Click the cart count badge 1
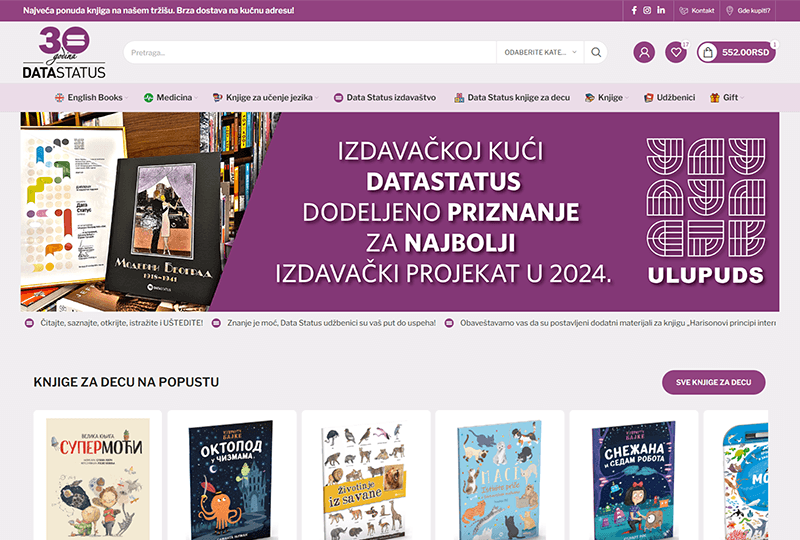 [774, 44]
